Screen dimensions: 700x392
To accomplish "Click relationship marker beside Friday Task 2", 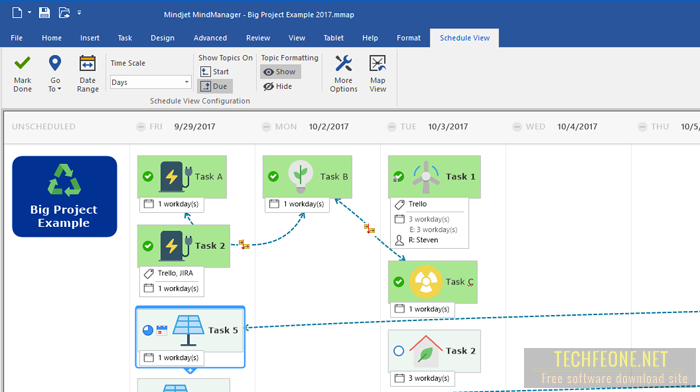I will [244, 244].
